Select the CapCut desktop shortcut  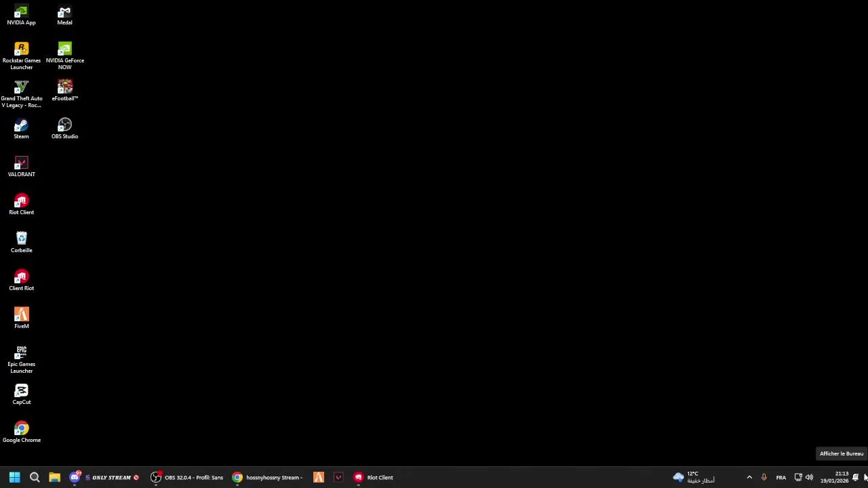pyautogui.click(x=21, y=394)
